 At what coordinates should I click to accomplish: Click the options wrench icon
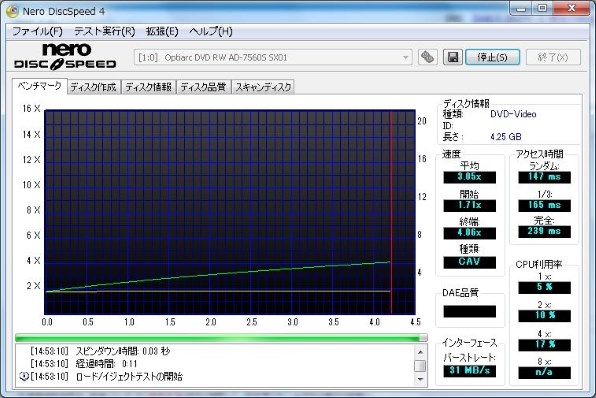click(x=427, y=57)
